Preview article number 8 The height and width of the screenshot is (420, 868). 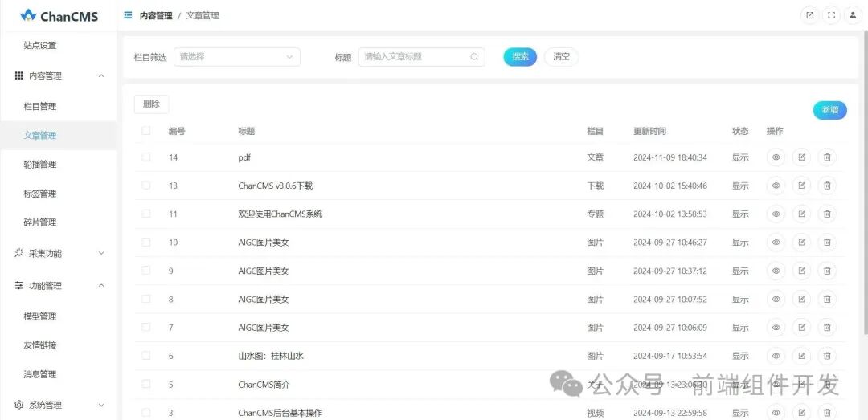[776, 299]
